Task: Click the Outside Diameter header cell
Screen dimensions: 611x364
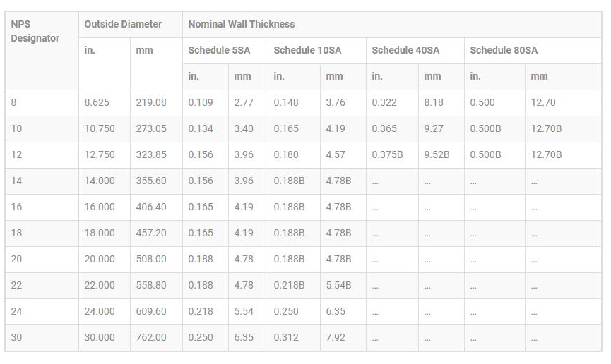Action: 123,24
